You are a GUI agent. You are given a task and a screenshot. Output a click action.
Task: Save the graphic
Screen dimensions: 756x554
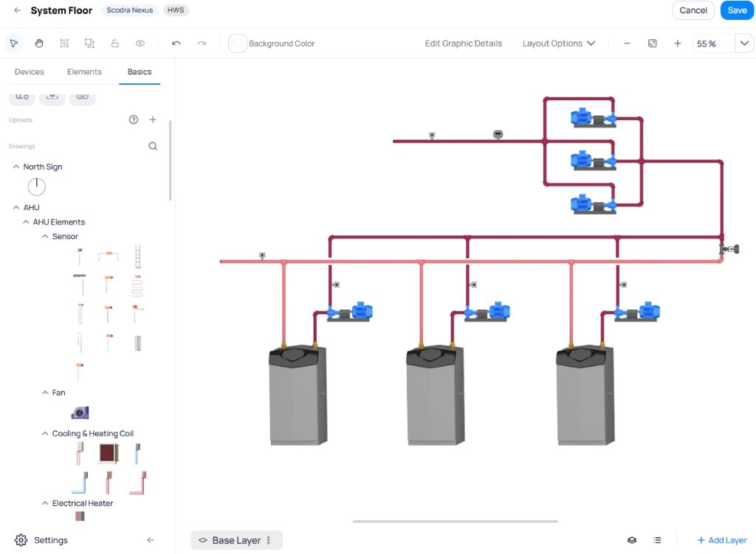point(737,10)
